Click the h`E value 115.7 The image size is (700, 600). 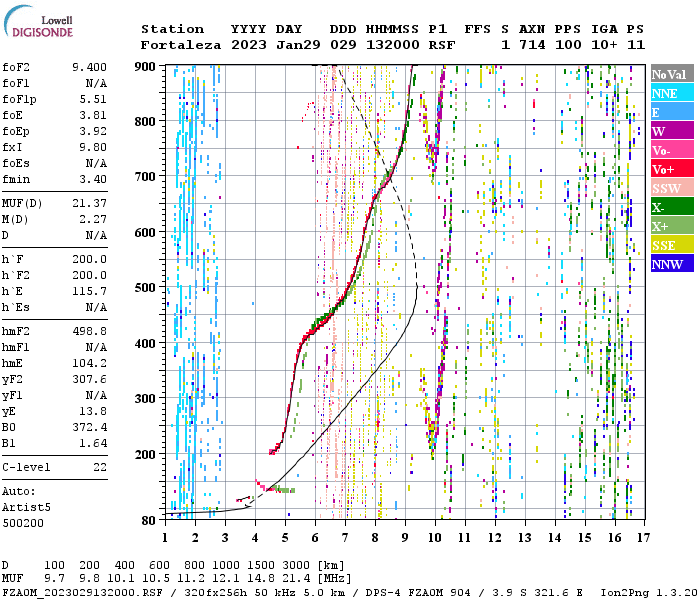89,292
